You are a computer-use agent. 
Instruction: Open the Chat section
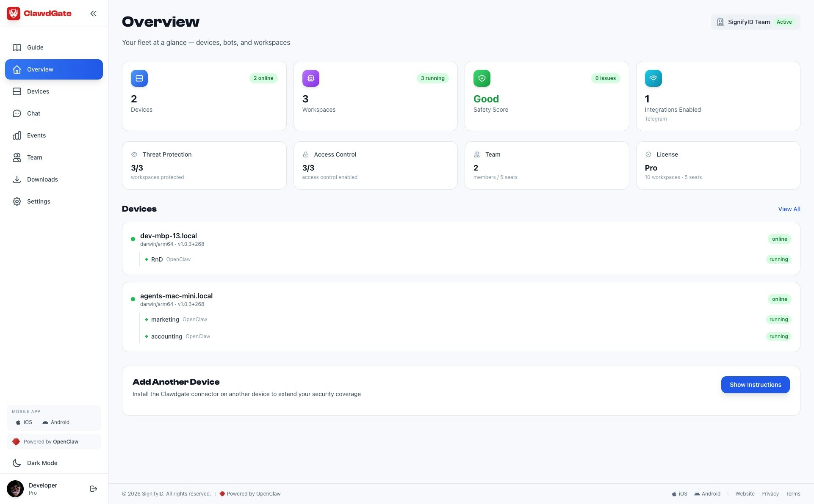pos(33,113)
